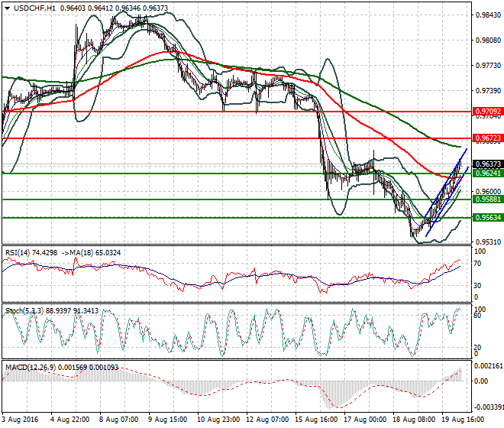Select the red 0.96723 price level label
The width and height of the screenshot is (504, 428).
(x=487, y=138)
